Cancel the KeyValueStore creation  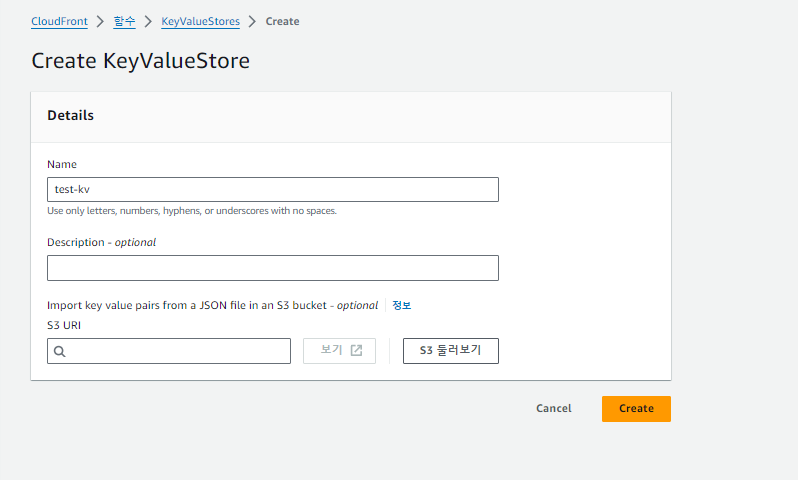tap(553, 408)
